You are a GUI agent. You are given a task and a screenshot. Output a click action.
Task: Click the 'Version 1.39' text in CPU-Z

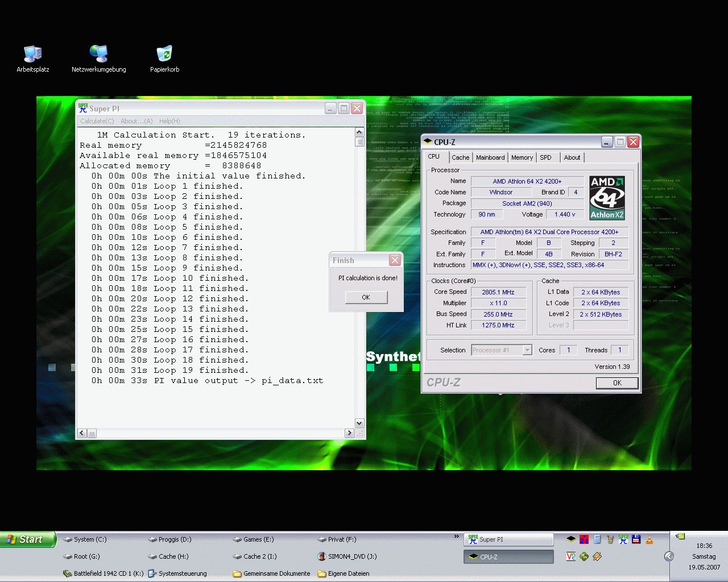point(612,367)
